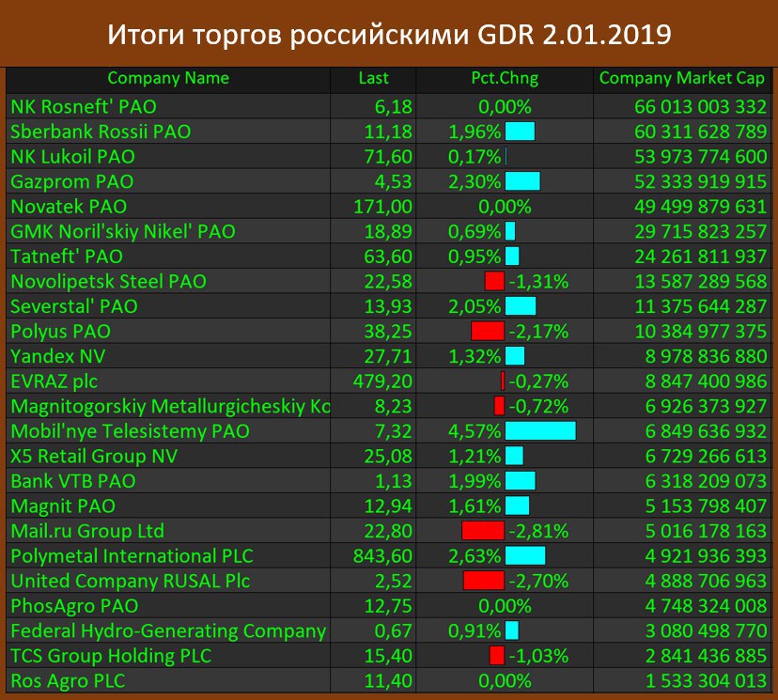778x700 pixels.
Task: Click the Yandex NV company name
Action: click(x=58, y=356)
